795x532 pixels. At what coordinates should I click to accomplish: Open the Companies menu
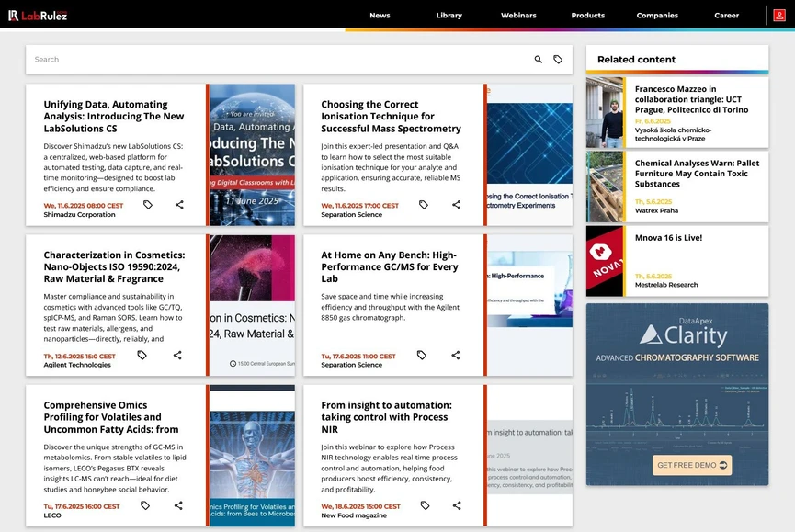click(657, 16)
